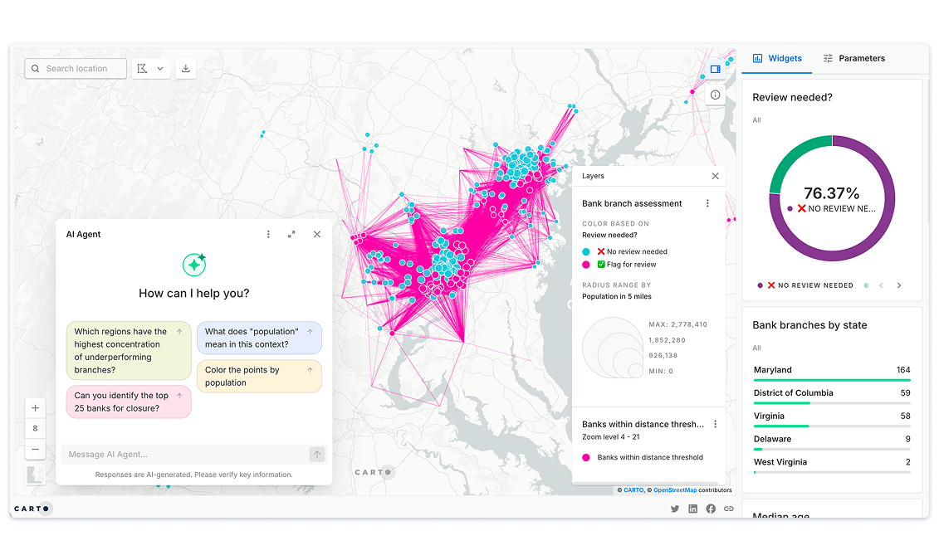939x560 pixels.
Task: Select the polygon selection tool icon
Action: (142, 68)
